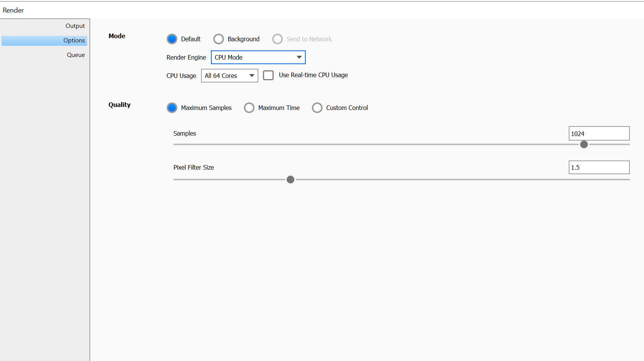Switch to the Output tab
Viewport: 644px width, 361px height.
75,26
